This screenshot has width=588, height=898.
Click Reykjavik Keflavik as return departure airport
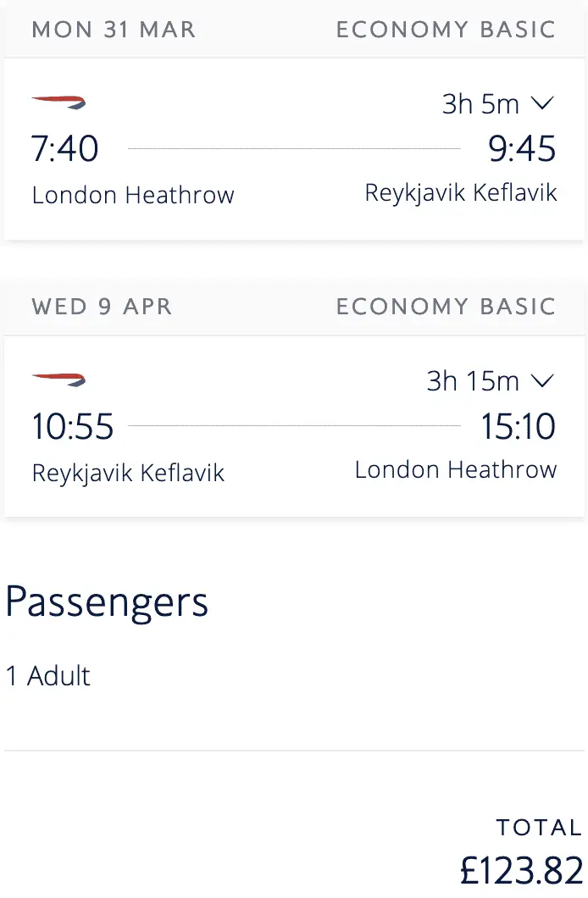tap(128, 472)
